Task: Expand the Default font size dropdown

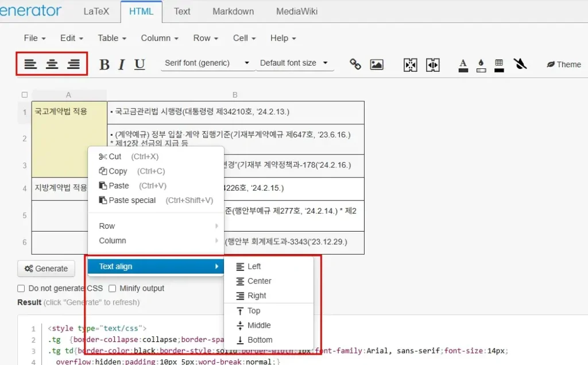Action: (294, 63)
